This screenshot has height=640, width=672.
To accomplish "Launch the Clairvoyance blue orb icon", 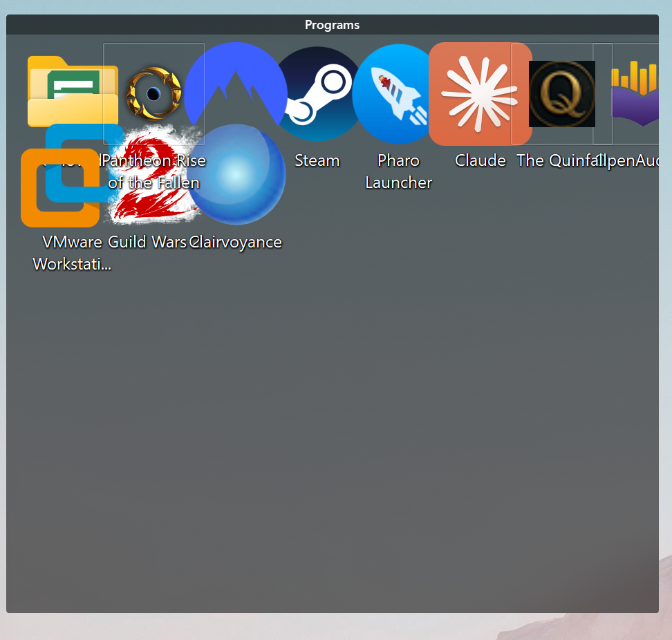I will [236, 175].
